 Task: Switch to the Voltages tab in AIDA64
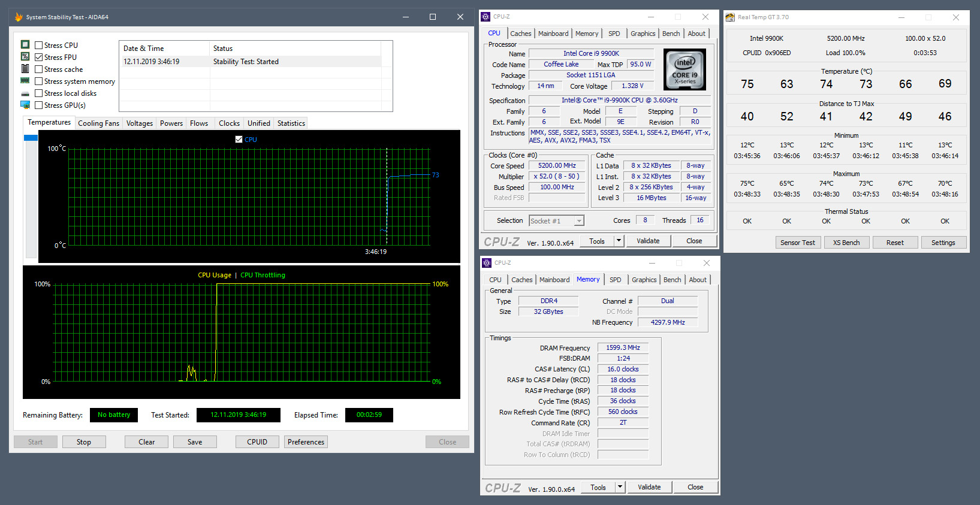pos(140,123)
